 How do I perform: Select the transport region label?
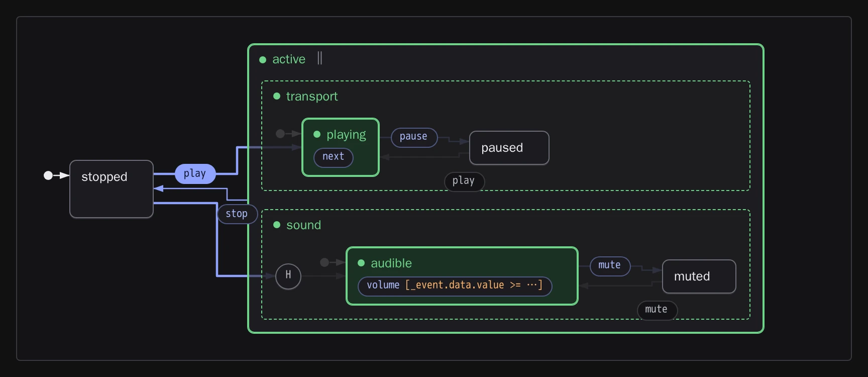[x=312, y=96]
